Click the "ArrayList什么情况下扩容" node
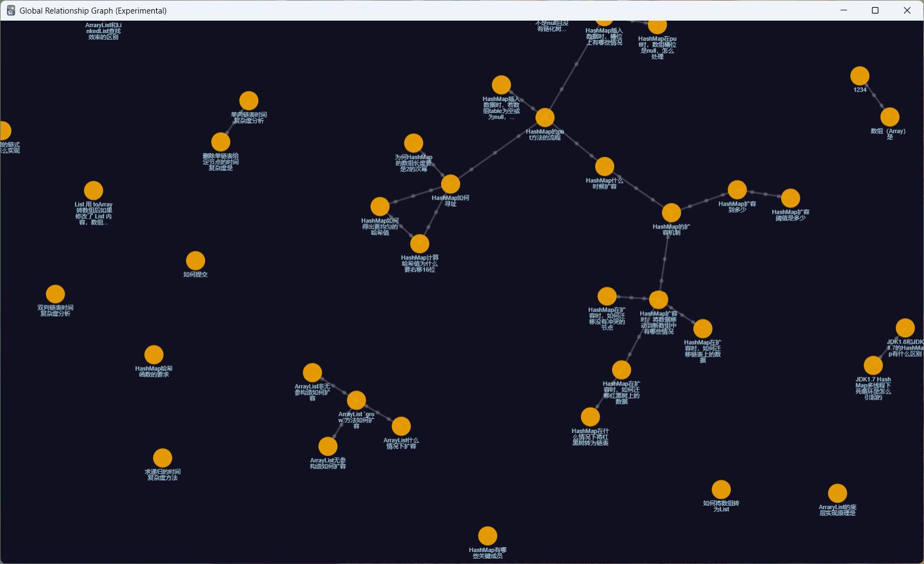Image resolution: width=924 pixels, height=564 pixels. (x=401, y=427)
